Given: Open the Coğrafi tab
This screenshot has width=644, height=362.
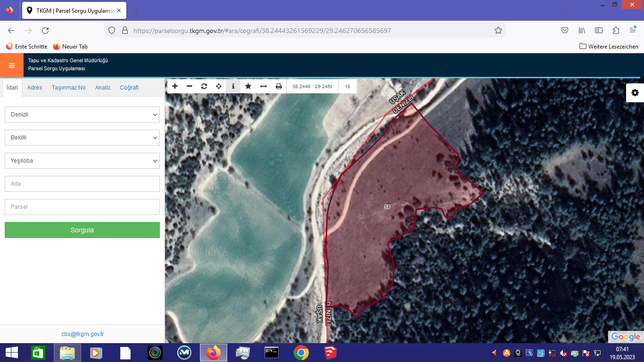Looking at the screenshot, I should pos(129,88).
